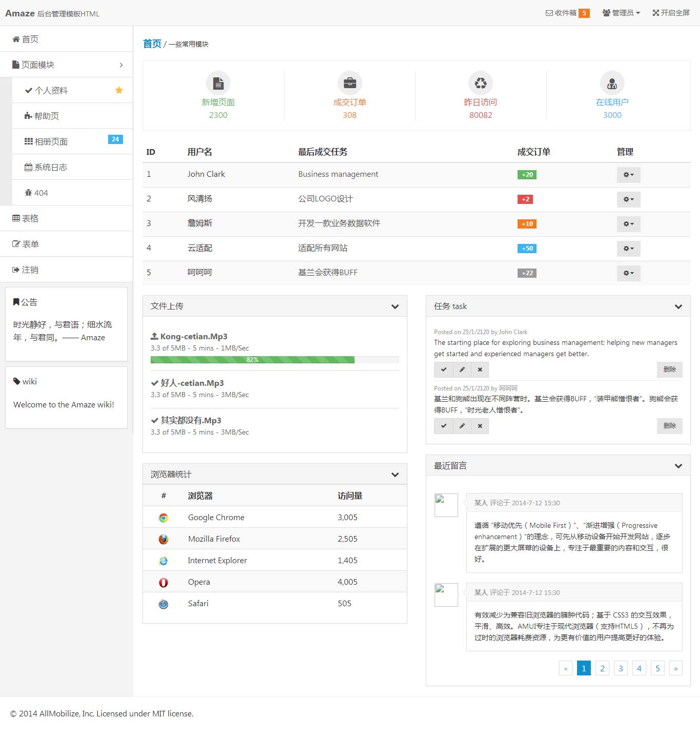The image size is (700, 741).
Task: Dismiss 呵呵呵's task with x icon
Action: [x=480, y=426]
